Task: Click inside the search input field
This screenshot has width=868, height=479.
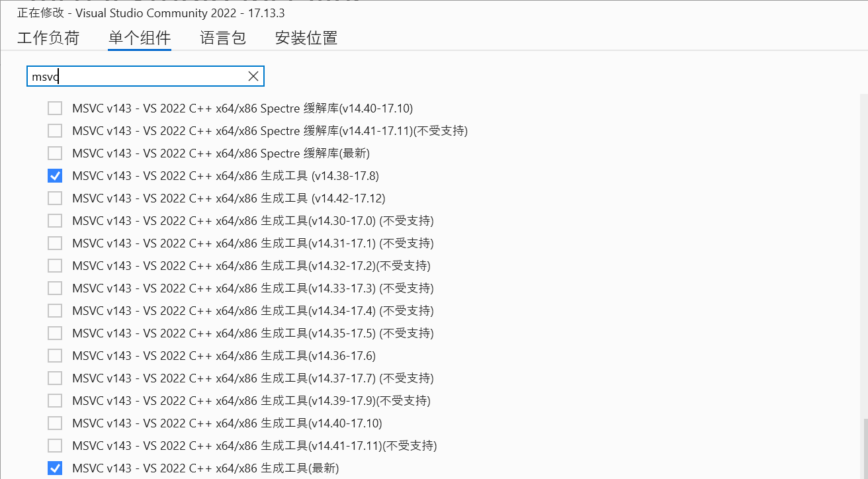Action: click(132, 75)
